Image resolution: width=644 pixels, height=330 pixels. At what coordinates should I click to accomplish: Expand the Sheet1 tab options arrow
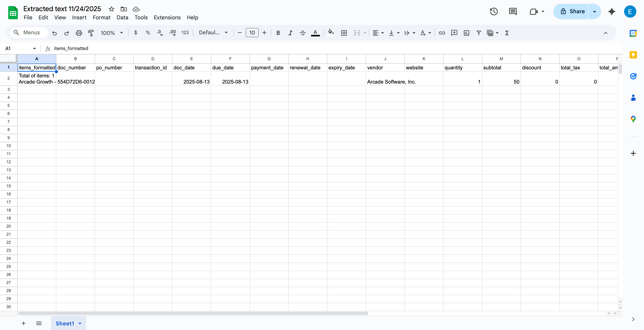tap(80, 323)
